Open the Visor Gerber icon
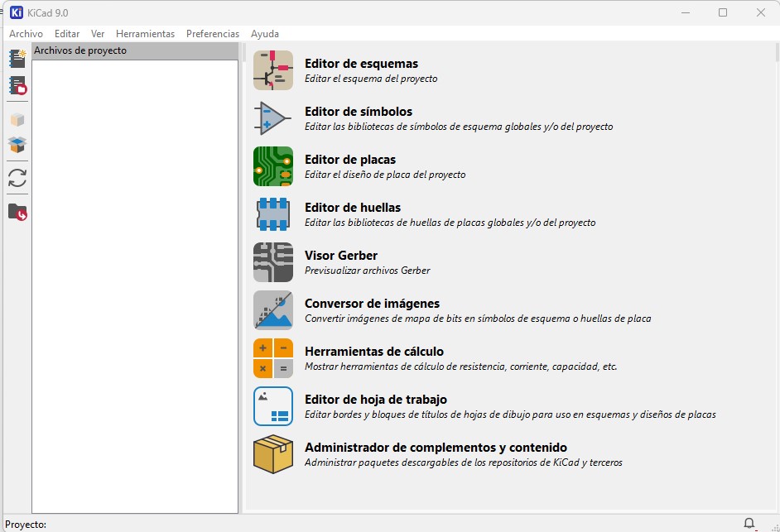The image size is (780, 532). [x=273, y=262]
